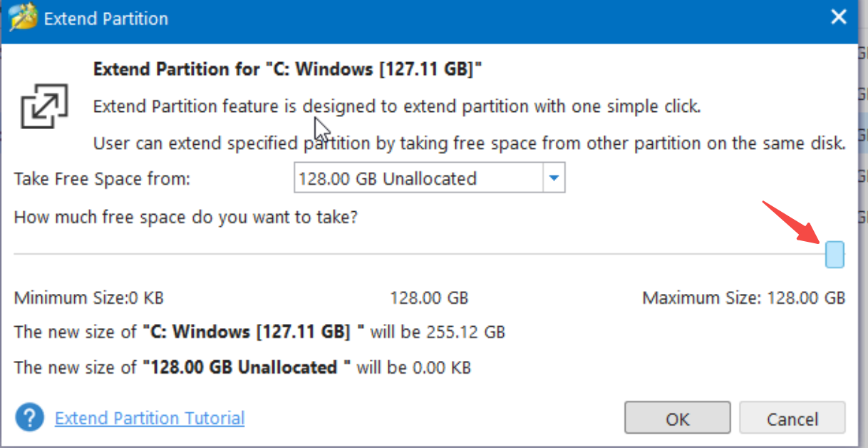Click the heading Extend Partition for C: Windows
868x448 pixels.
(x=289, y=70)
